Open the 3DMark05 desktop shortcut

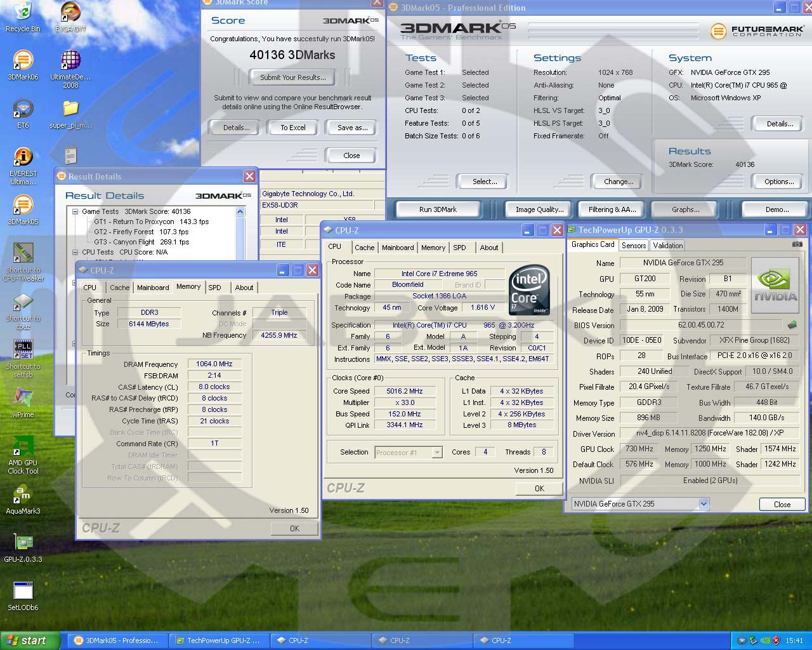coord(23,210)
